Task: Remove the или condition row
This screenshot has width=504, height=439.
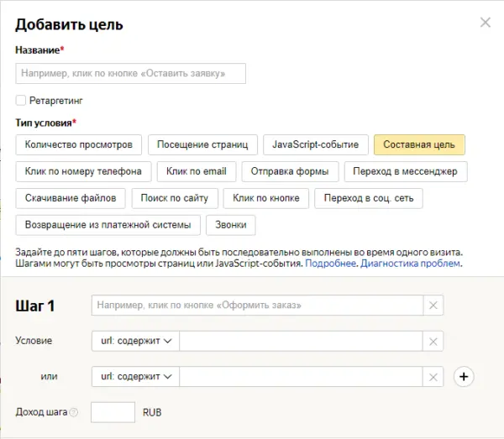Action: [433, 377]
